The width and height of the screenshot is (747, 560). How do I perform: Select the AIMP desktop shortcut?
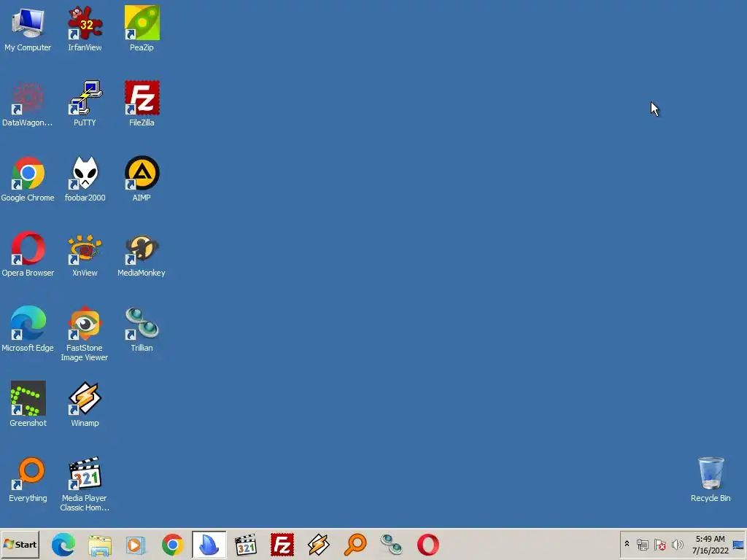(142, 179)
